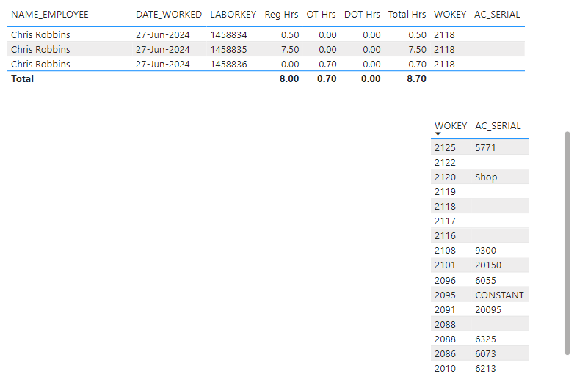Viewport: 588px width, 382px height.
Task: Click the lower table vertical scrollbar
Action: 567,243
